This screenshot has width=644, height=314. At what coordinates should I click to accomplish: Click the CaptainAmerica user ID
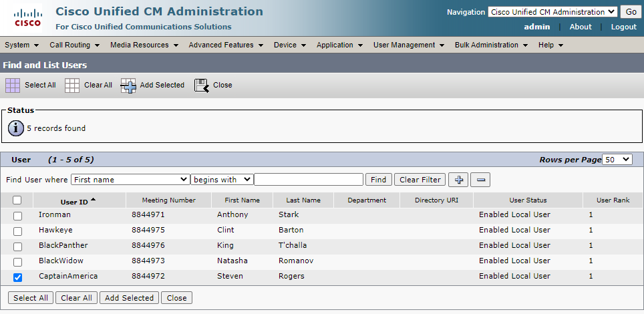(x=68, y=276)
